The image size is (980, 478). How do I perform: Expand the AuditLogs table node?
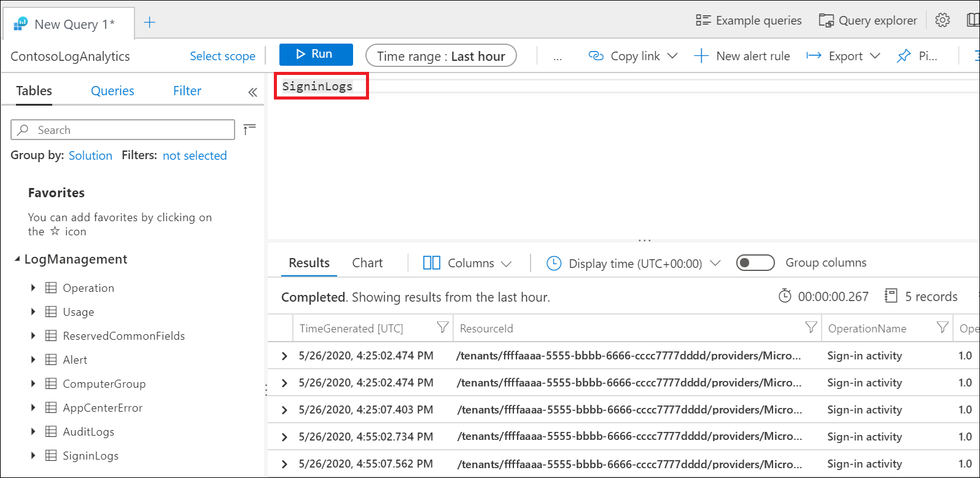click(x=33, y=432)
